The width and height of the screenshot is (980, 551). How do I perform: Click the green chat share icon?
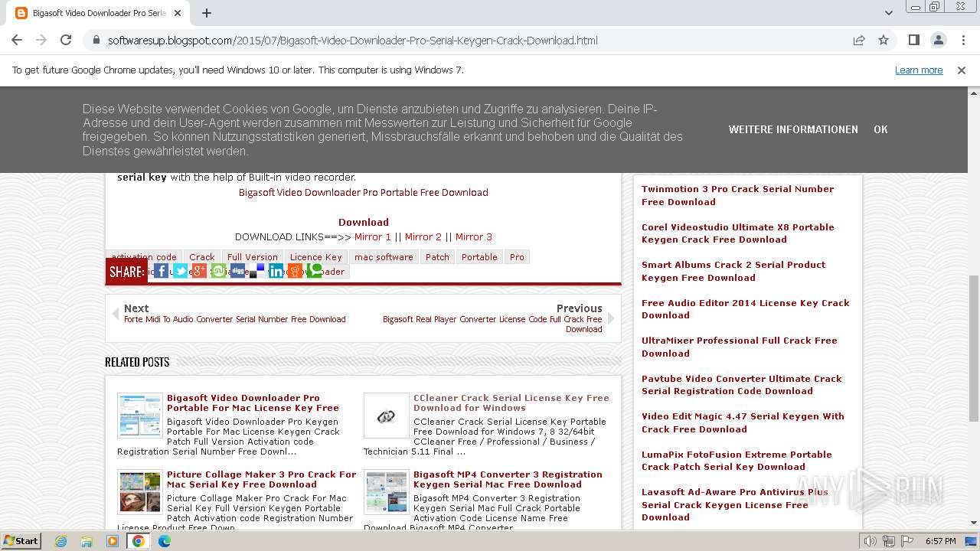coord(315,271)
